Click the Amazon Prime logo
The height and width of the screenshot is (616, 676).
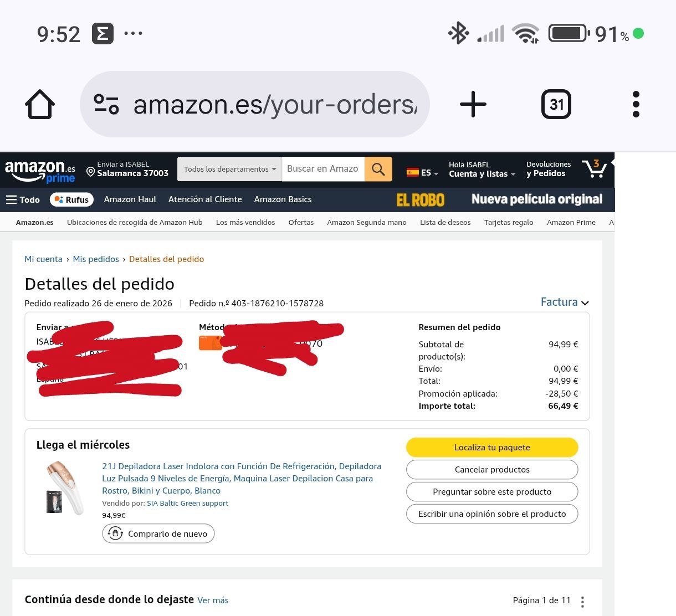(x=40, y=171)
